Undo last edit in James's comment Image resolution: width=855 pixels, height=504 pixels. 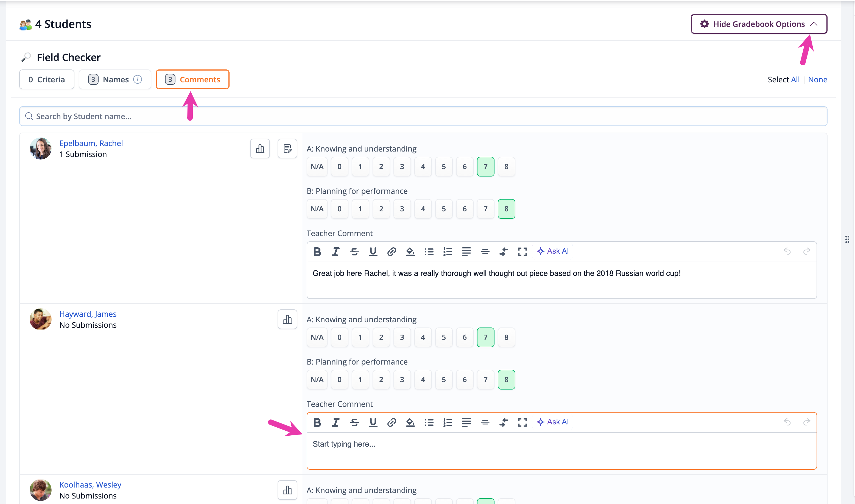(x=787, y=422)
